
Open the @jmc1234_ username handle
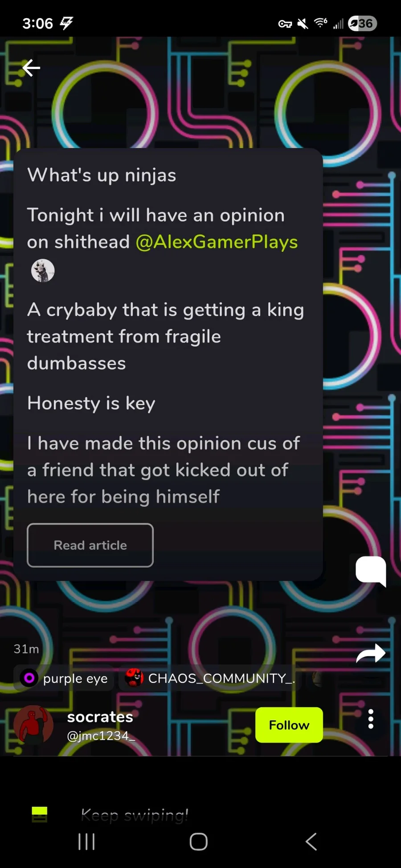tap(101, 736)
